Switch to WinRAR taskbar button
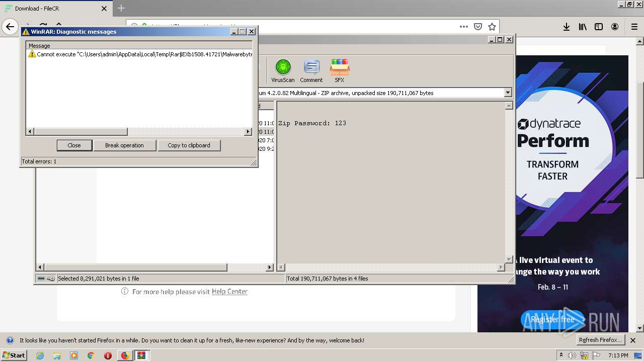The height and width of the screenshot is (362, 644). click(x=141, y=355)
